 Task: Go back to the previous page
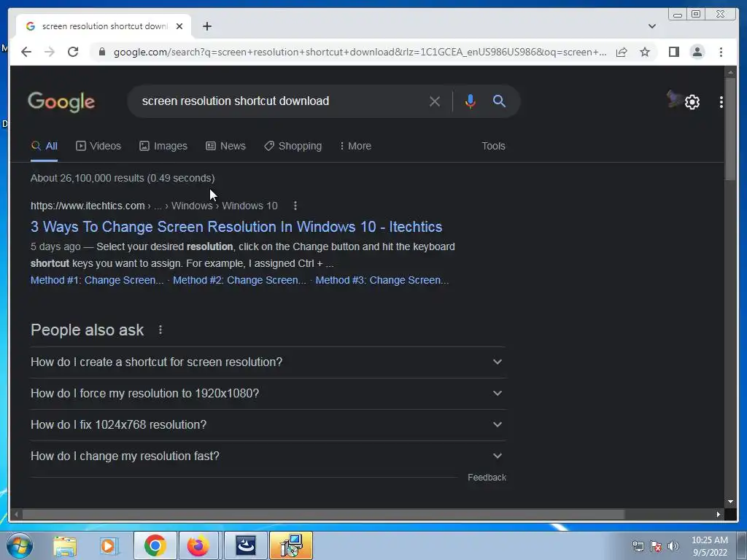coord(26,52)
